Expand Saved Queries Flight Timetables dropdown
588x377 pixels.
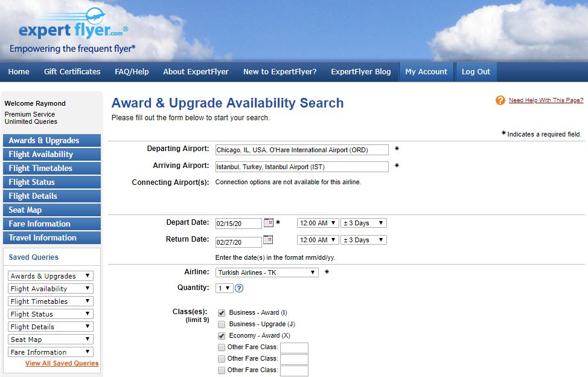51,301
